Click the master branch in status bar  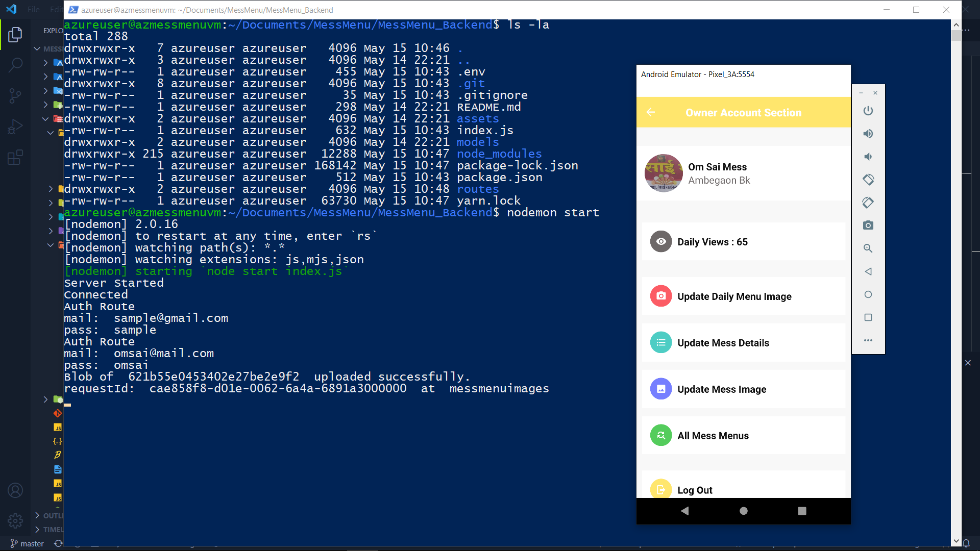pos(27,543)
